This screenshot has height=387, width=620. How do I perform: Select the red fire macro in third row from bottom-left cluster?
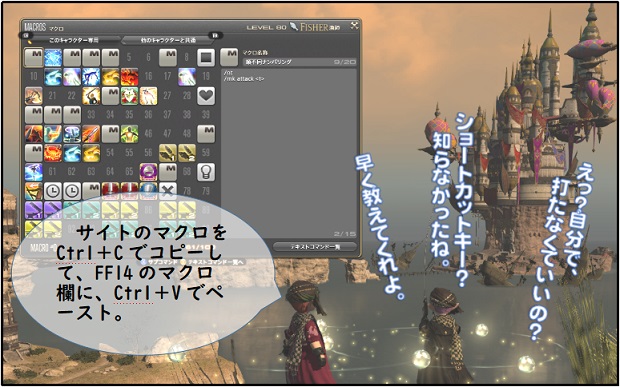[53, 153]
